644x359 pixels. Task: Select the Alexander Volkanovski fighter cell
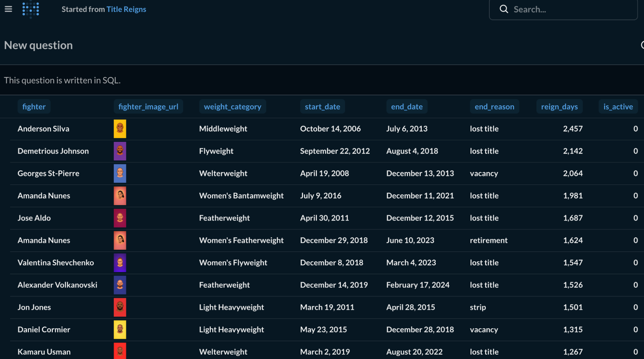[x=58, y=285]
